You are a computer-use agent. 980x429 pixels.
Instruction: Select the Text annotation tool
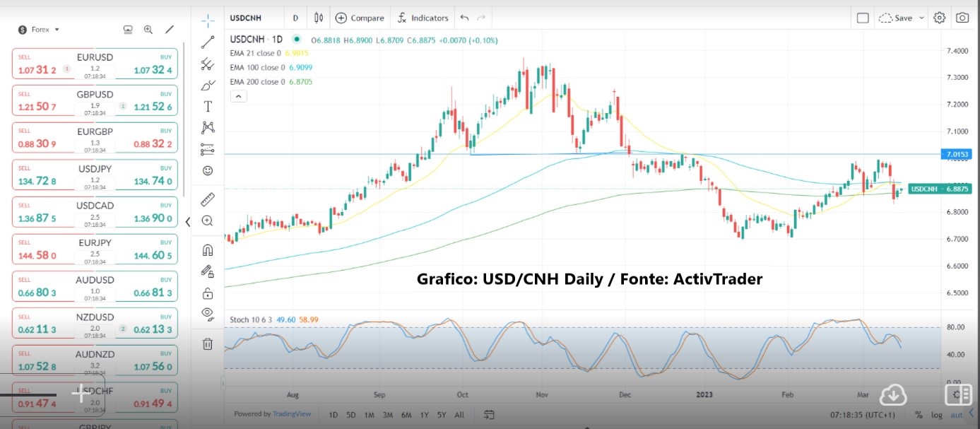208,107
